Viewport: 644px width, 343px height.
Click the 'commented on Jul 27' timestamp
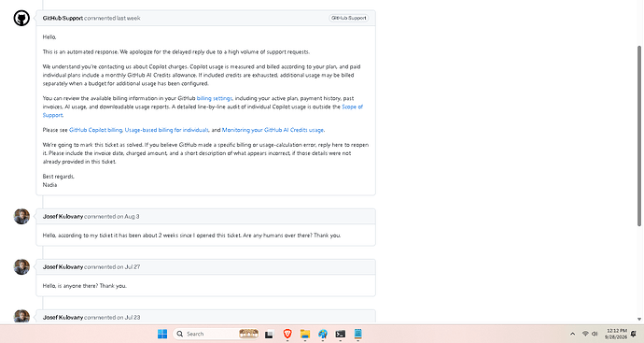click(x=112, y=267)
